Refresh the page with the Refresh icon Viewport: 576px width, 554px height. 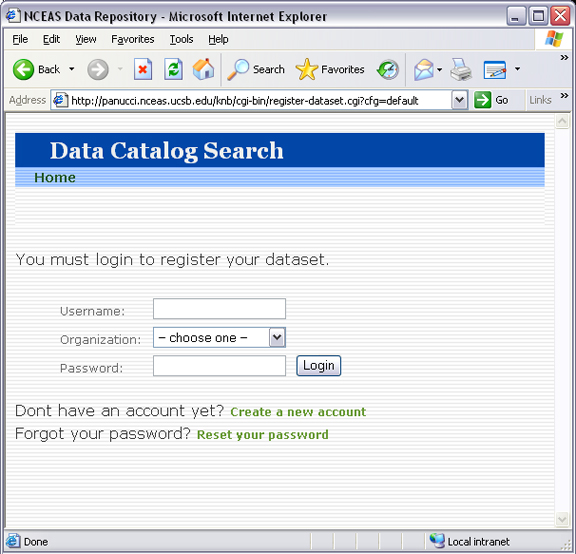[173, 69]
